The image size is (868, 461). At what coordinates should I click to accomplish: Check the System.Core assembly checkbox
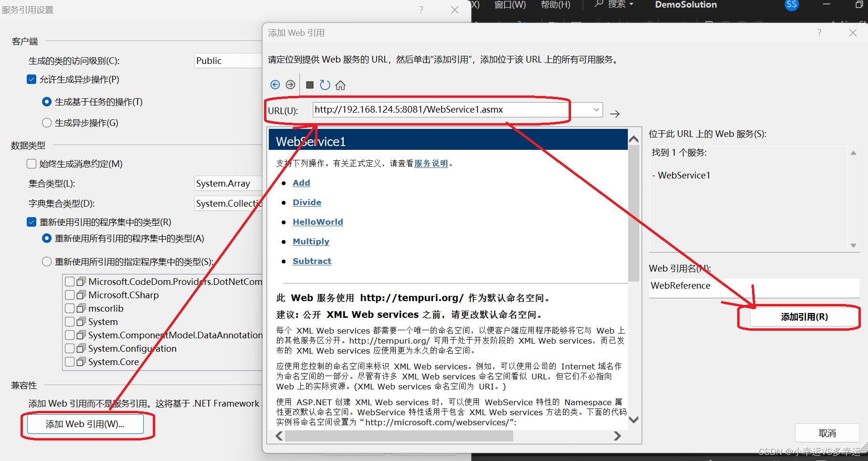[70, 362]
